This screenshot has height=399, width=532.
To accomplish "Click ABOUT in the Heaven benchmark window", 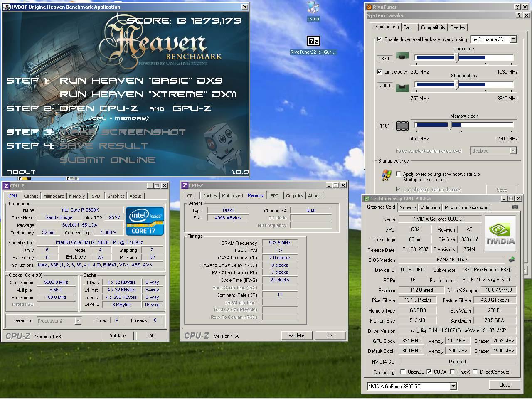I will click(x=21, y=172).
